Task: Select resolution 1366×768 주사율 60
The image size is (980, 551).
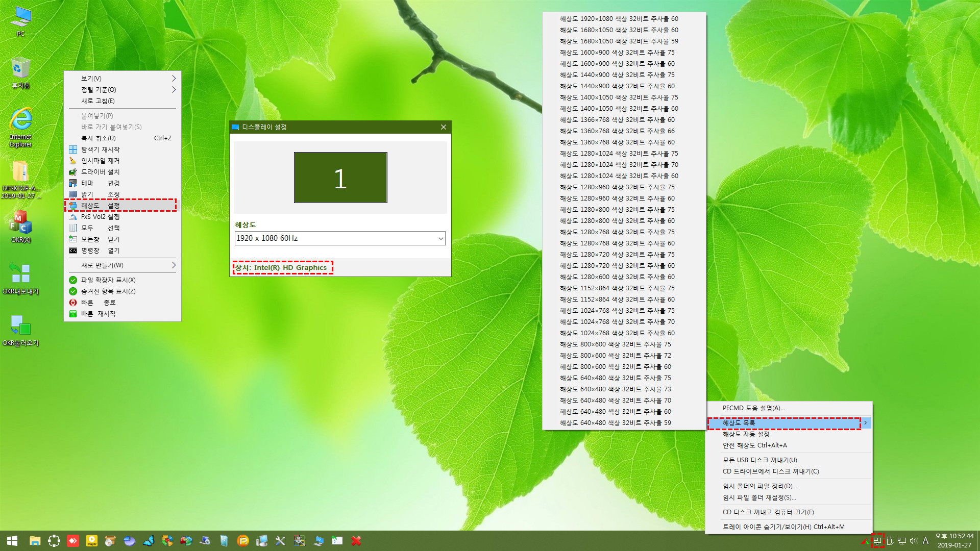Action: [x=624, y=120]
